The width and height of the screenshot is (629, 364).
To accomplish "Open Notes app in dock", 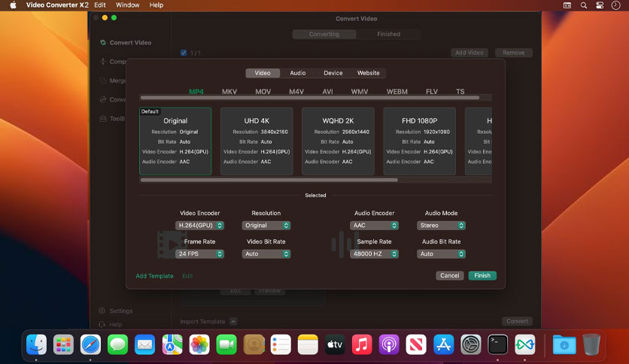I will pos(308,344).
